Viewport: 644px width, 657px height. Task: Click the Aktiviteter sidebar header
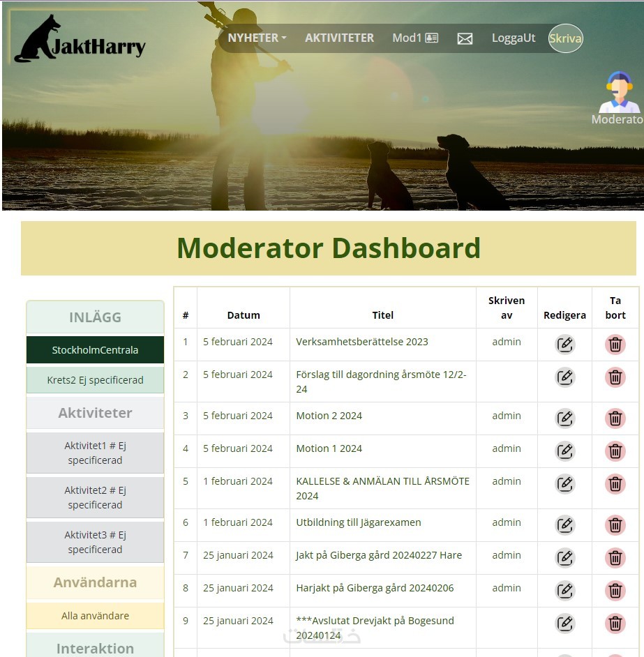point(95,413)
